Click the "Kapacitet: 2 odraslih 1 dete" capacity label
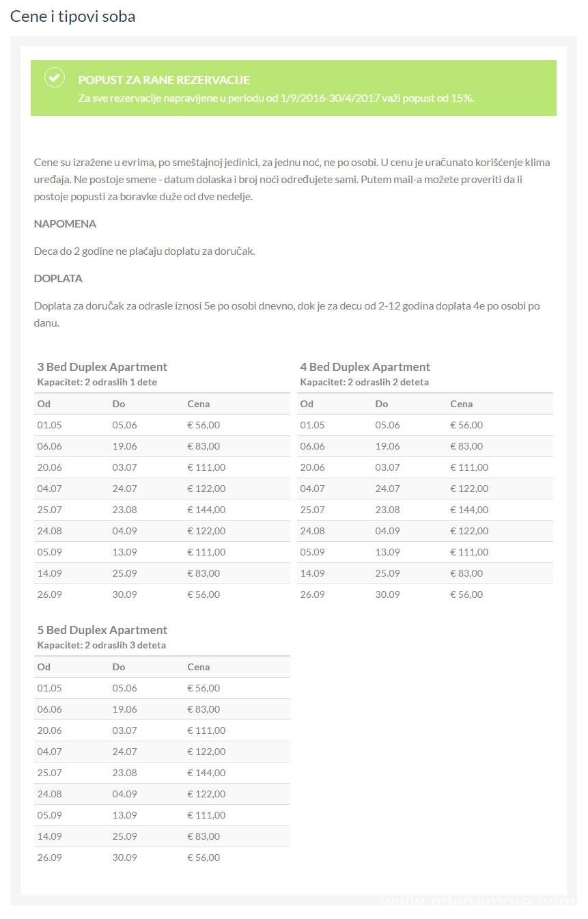The image size is (588, 919). pos(97,382)
